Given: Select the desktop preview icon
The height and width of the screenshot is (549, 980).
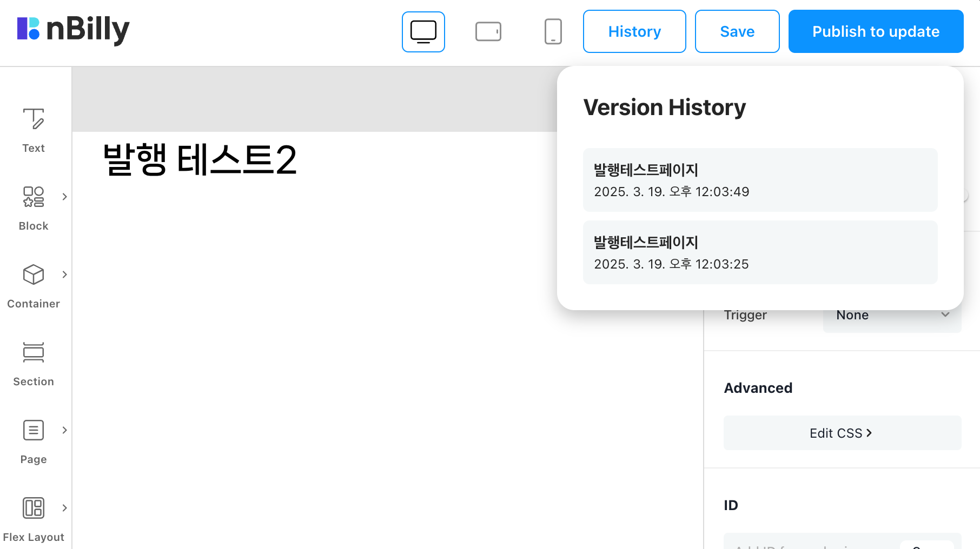Looking at the screenshot, I should (x=423, y=32).
